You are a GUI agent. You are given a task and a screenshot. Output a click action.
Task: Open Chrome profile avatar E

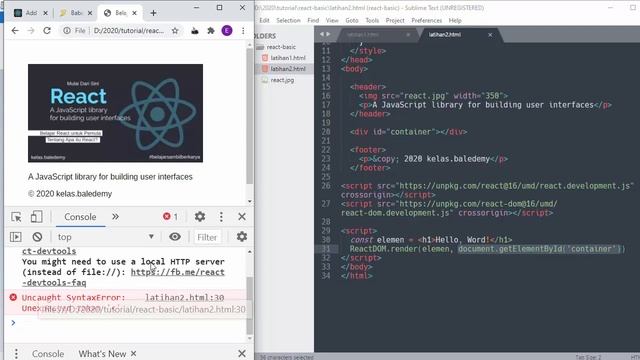227,31
